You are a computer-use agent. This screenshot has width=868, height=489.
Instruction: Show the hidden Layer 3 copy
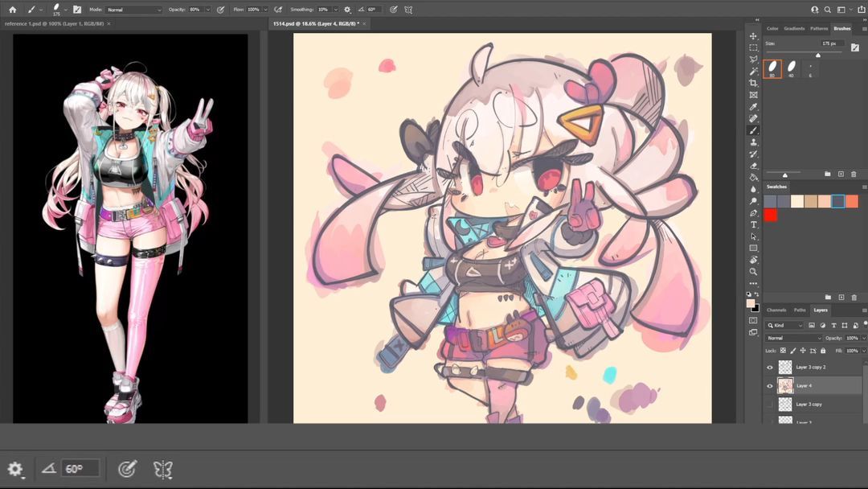(x=769, y=405)
